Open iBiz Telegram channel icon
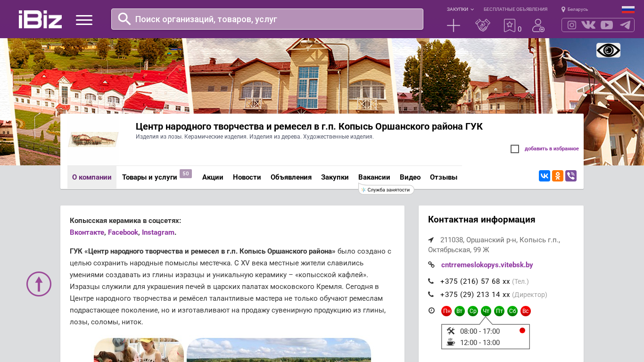Image resolution: width=644 pixels, height=362 pixels. pos(625,25)
